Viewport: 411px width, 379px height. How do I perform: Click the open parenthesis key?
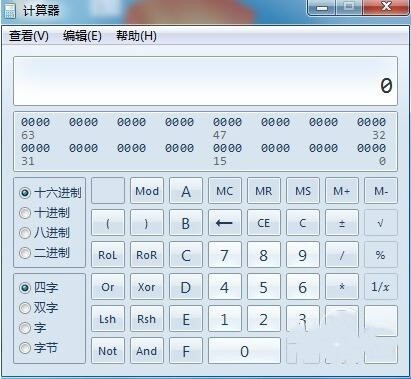point(108,223)
